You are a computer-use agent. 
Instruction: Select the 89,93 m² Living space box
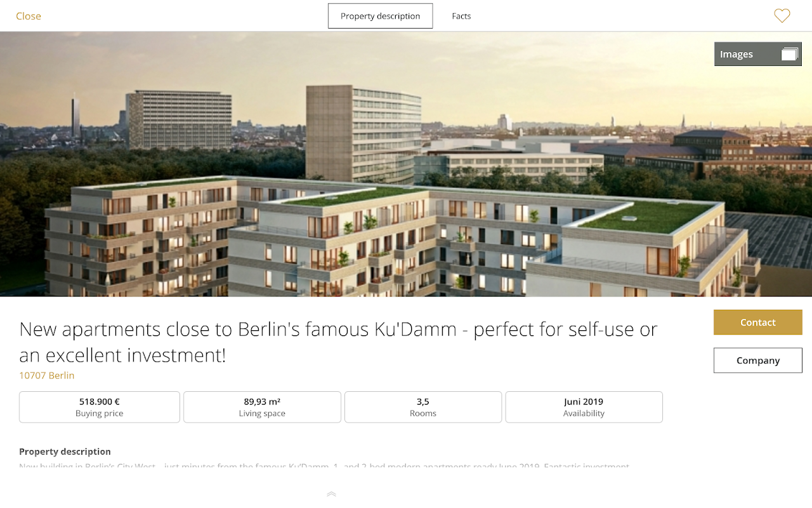[x=262, y=407]
